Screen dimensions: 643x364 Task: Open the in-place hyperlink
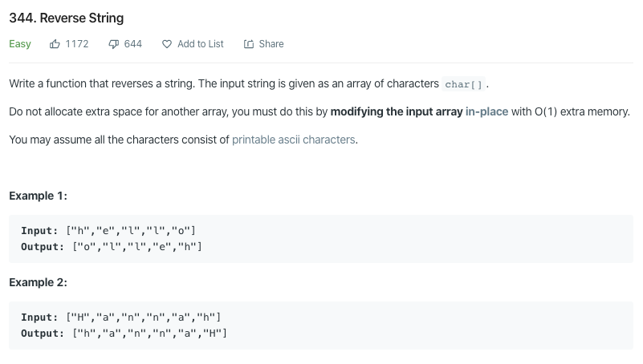pos(486,111)
